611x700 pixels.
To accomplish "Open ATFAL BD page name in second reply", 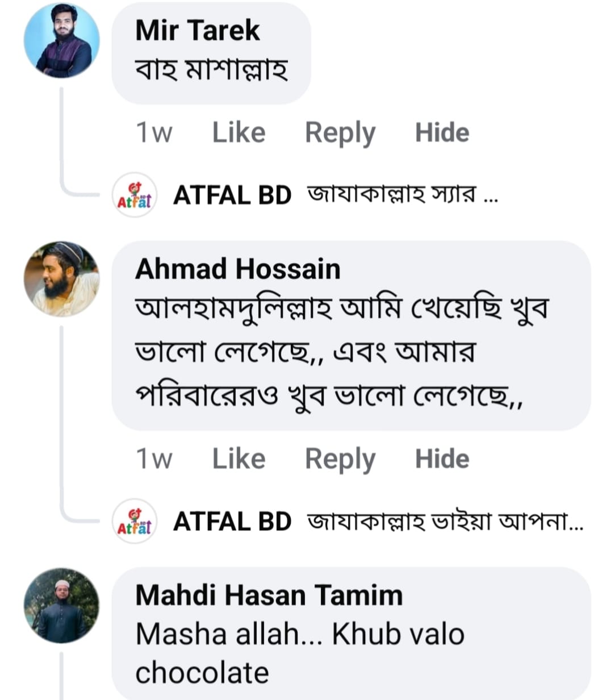I will (232, 522).
